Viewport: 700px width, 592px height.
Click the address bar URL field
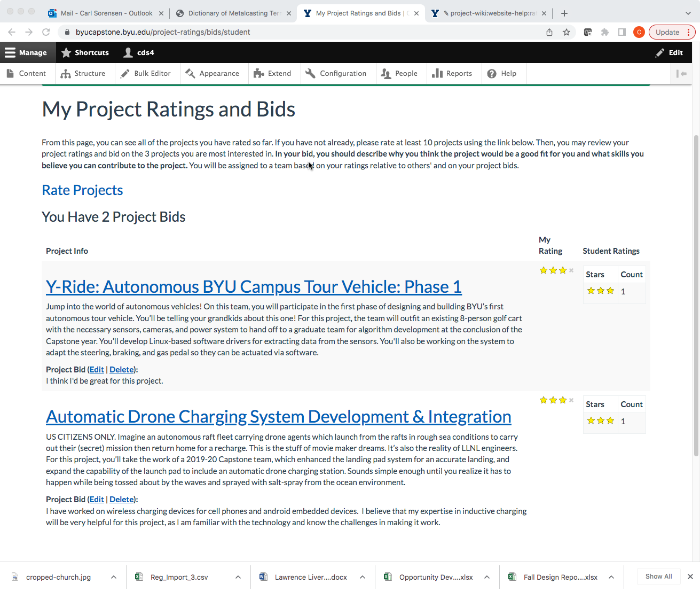299,32
